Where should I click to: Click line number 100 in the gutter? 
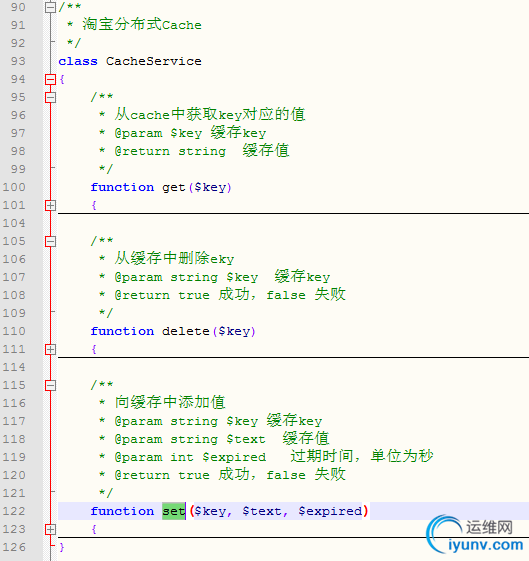(x=14, y=187)
